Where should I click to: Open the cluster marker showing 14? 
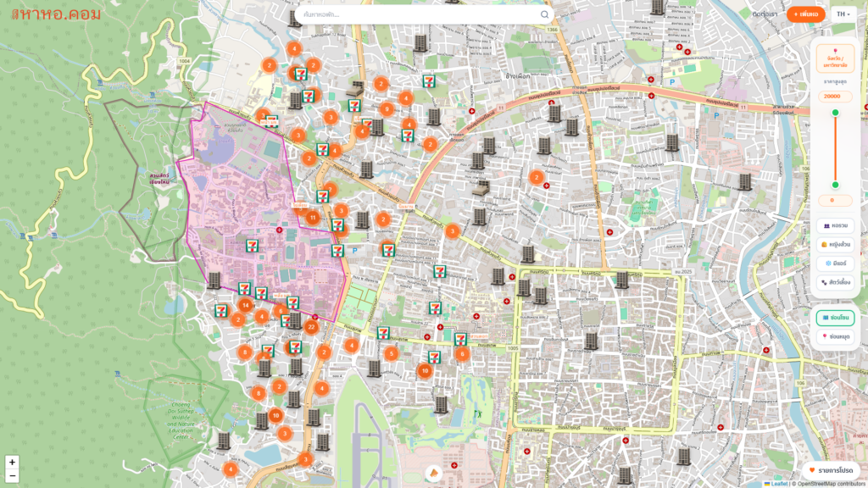point(245,305)
